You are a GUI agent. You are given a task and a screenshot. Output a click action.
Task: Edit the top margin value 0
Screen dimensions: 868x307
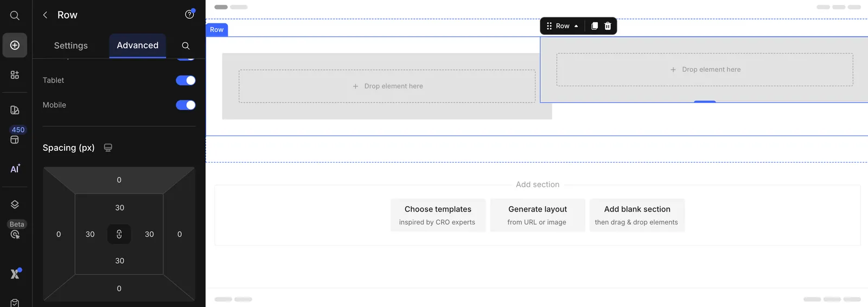pos(119,180)
